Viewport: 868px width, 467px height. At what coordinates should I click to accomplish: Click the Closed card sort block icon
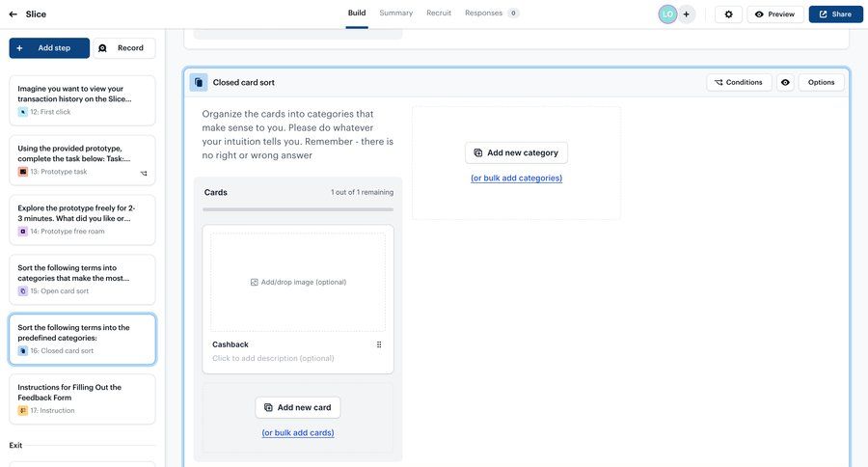point(199,83)
